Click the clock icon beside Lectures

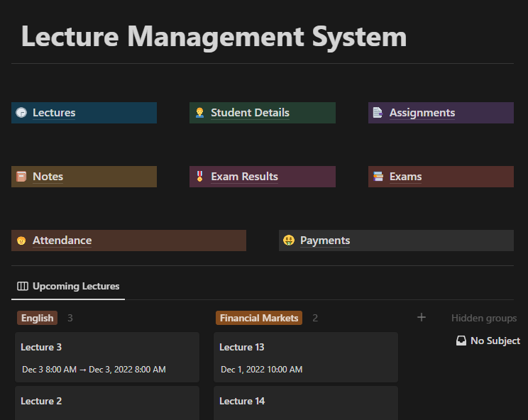(x=21, y=113)
